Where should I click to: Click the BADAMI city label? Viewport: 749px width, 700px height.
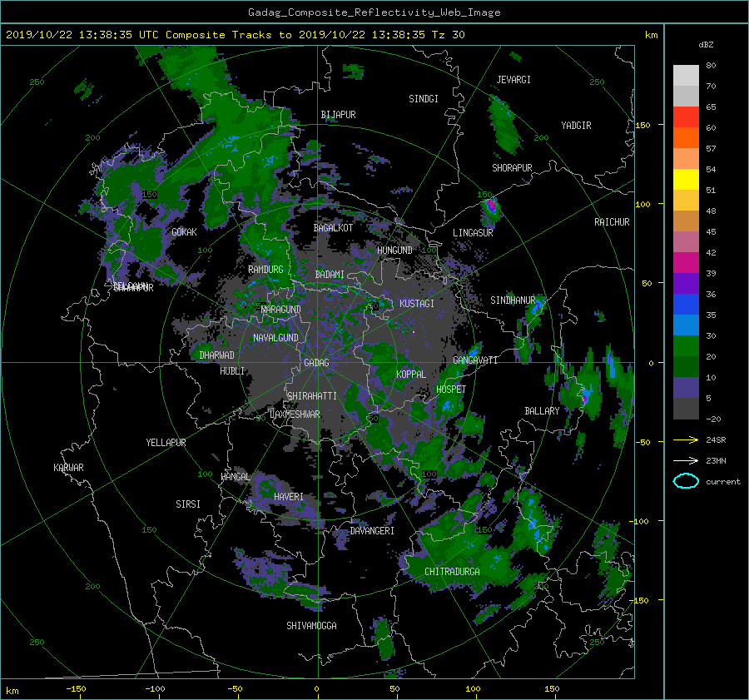(330, 275)
